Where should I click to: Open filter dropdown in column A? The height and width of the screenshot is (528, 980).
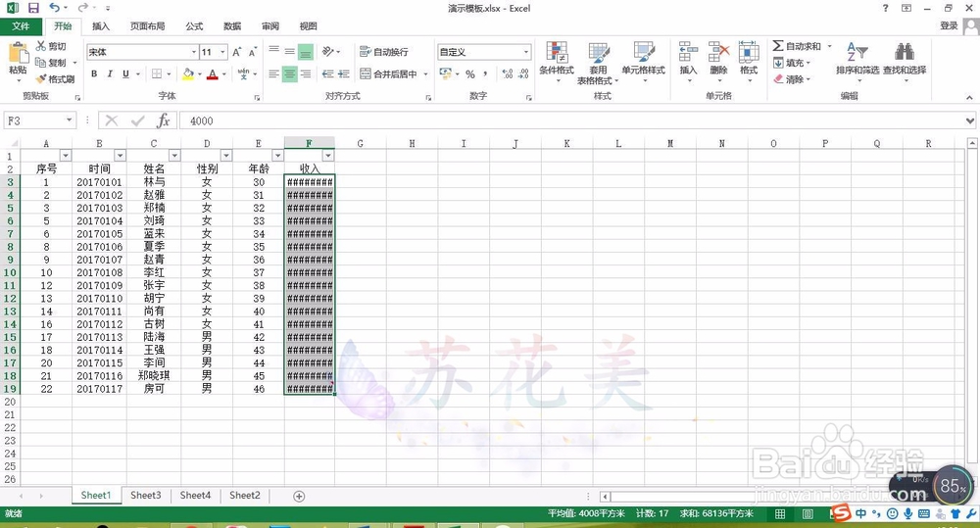(x=66, y=156)
